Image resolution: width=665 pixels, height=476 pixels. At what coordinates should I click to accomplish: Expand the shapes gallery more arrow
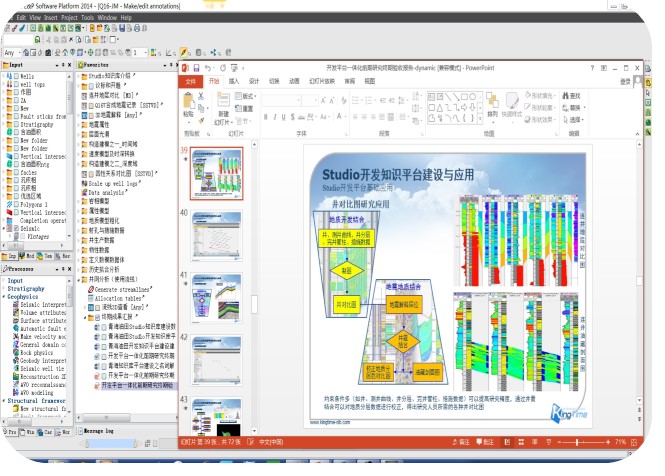click(x=480, y=120)
